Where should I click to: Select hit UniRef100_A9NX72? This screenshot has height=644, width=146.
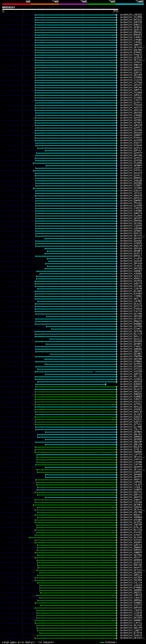click(x=131, y=45)
